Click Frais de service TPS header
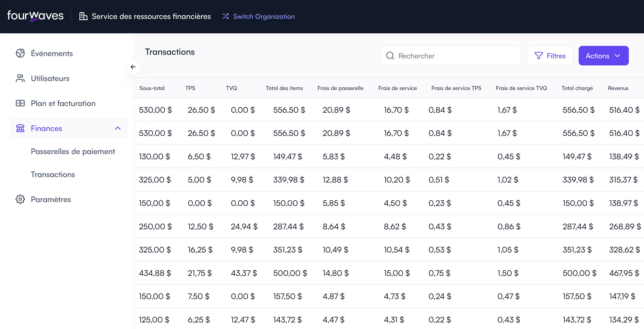The image size is (644, 329). (456, 88)
